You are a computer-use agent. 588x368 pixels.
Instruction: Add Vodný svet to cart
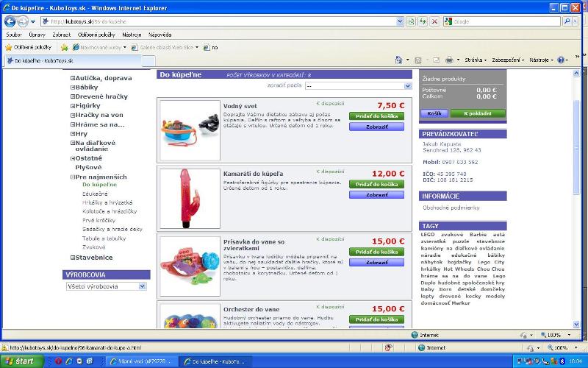tap(376, 116)
